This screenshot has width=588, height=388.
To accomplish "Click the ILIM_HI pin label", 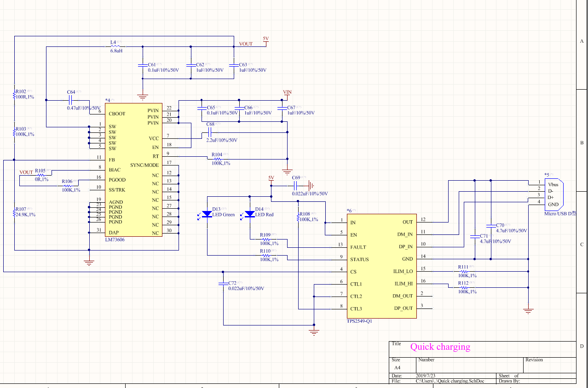I will point(403,284).
